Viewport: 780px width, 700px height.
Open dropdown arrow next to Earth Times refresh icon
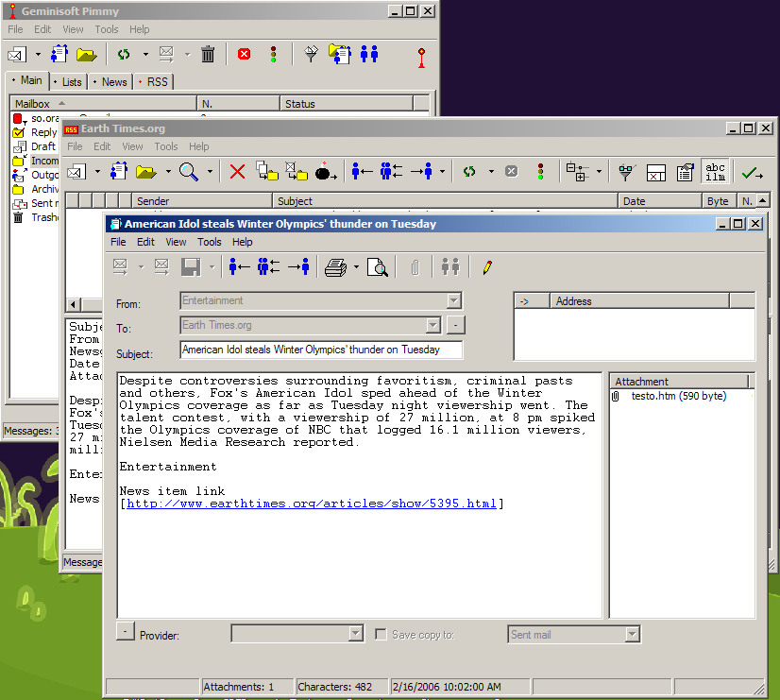pyautogui.click(x=491, y=172)
